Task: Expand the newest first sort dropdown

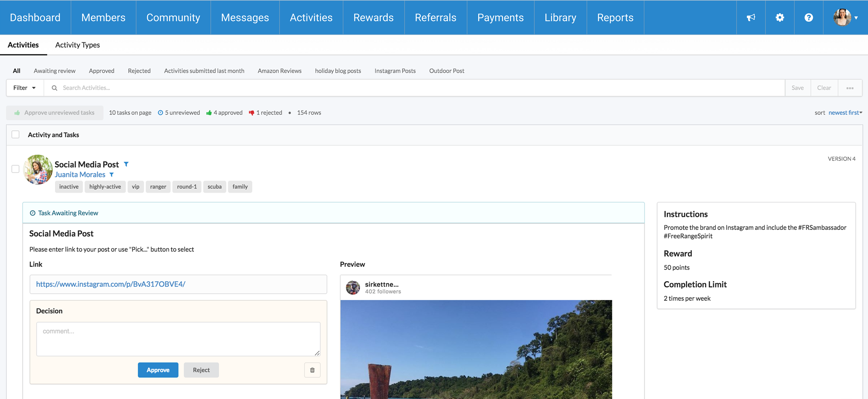Action: [845, 113]
